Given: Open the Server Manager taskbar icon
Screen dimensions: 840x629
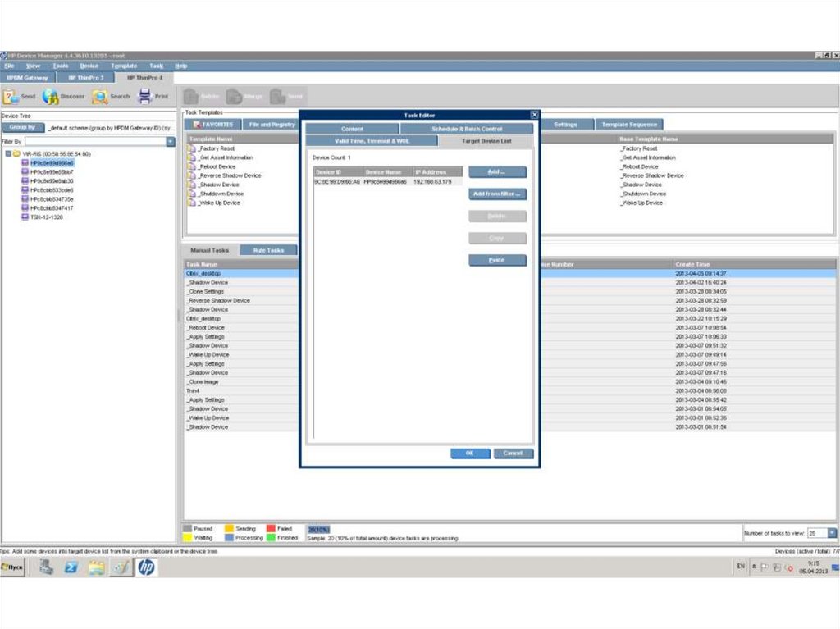Looking at the screenshot, I should (x=46, y=567).
